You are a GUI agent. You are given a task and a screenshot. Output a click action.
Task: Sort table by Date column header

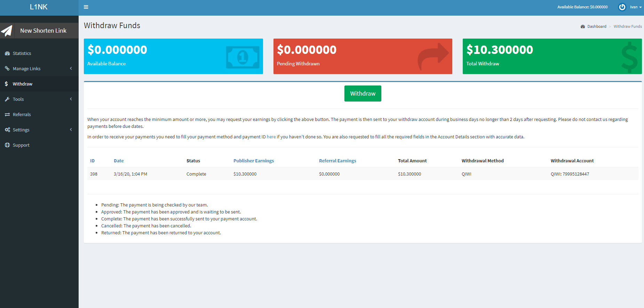pyautogui.click(x=119, y=161)
